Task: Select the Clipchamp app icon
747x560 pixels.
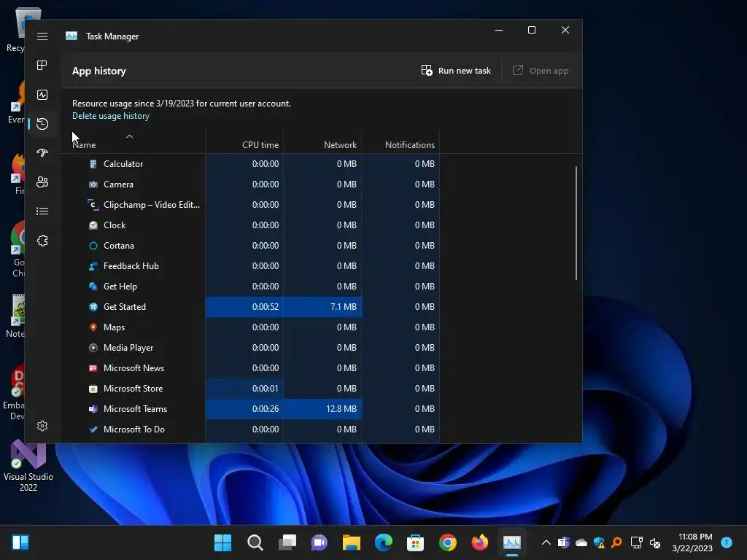Action: (x=93, y=205)
